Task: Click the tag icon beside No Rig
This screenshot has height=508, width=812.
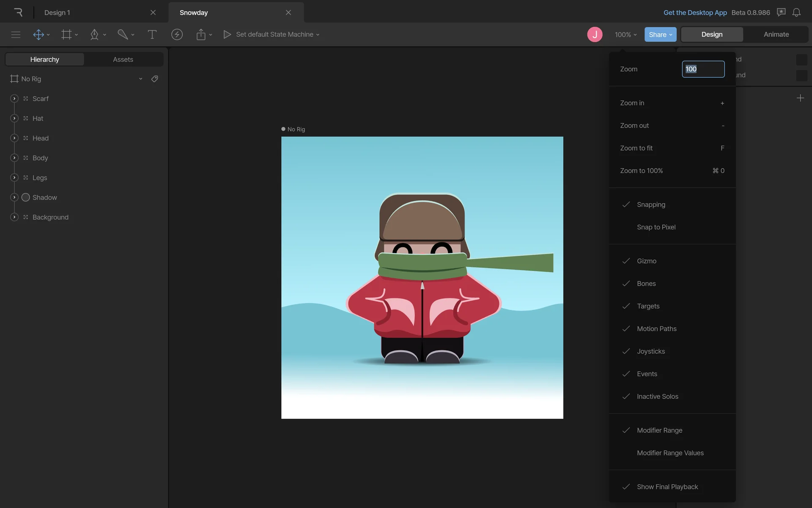Action: pos(155,79)
